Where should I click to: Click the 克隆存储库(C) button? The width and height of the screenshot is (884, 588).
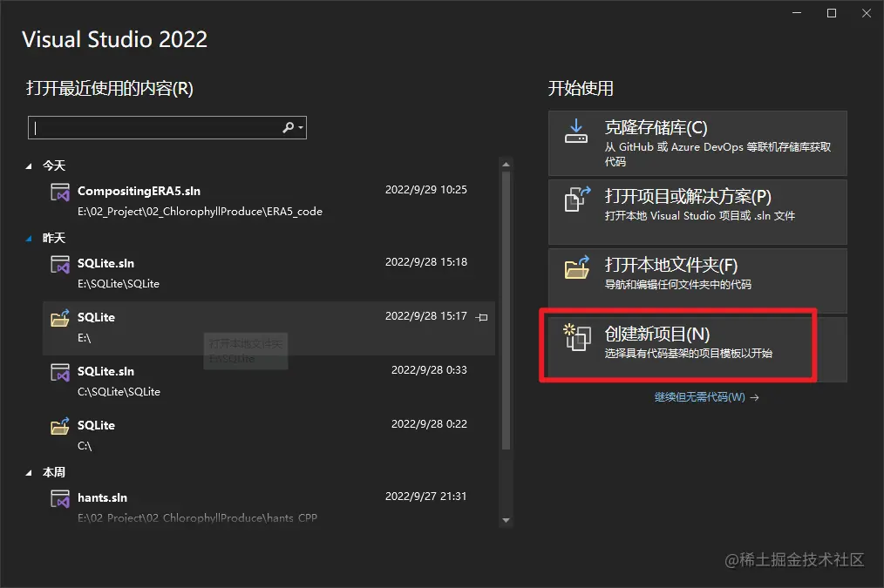click(x=697, y=143)
